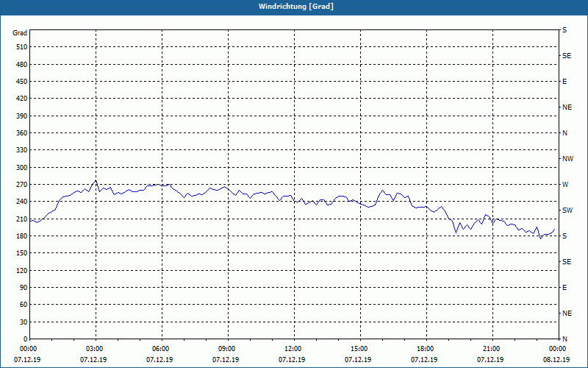The image size is (588, 368).
Task: Click the 15:00 time axis label
Action: (359, 349)
